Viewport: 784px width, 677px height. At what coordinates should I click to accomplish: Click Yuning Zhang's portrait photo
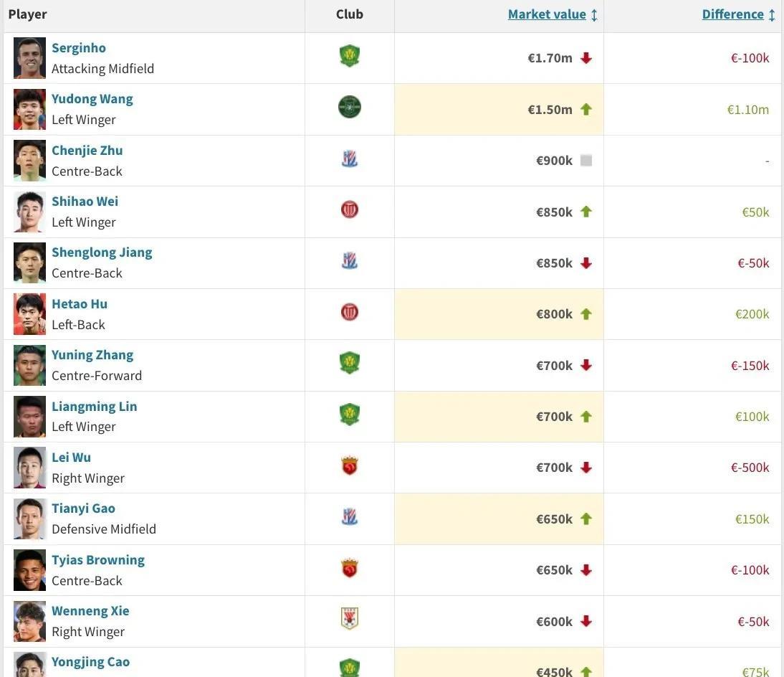(x=29, y=366)
